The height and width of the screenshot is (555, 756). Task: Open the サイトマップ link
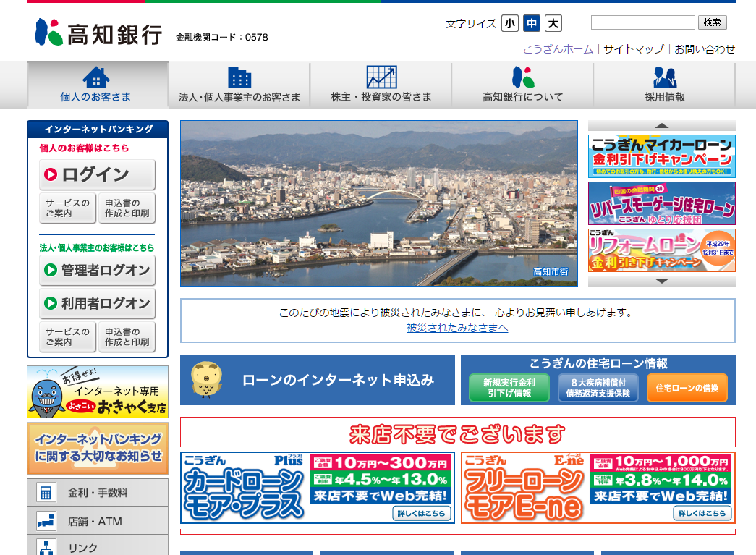coord(634,49)
